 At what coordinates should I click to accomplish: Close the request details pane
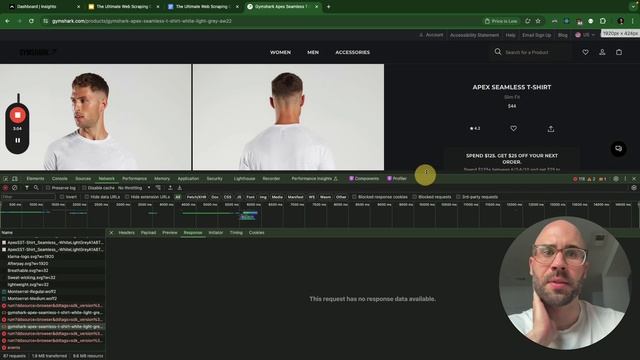[111, 233]
